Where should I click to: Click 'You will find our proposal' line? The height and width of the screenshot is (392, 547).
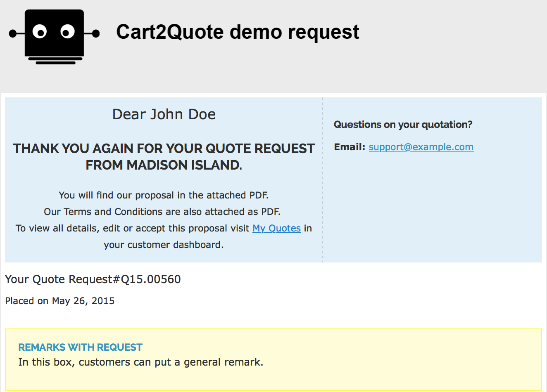pos(164,195)
